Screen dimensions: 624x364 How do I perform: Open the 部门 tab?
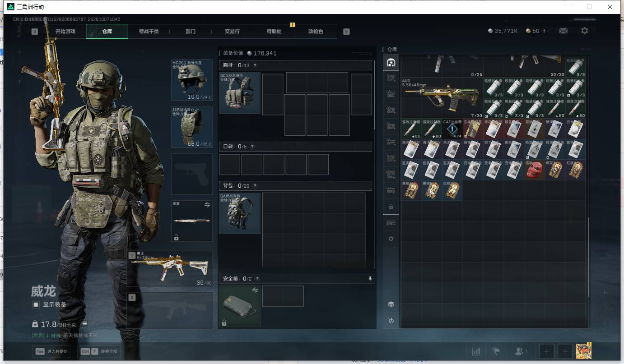click(x=191, y=32)
